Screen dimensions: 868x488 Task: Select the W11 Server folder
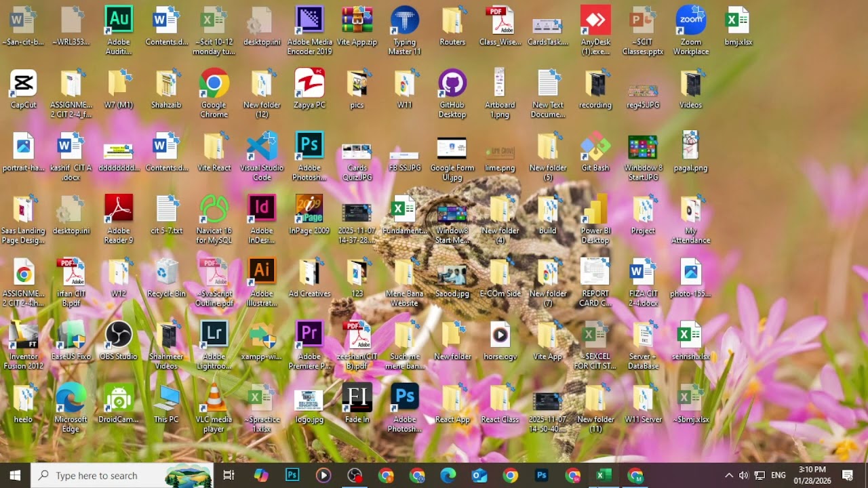pos(643,404)
